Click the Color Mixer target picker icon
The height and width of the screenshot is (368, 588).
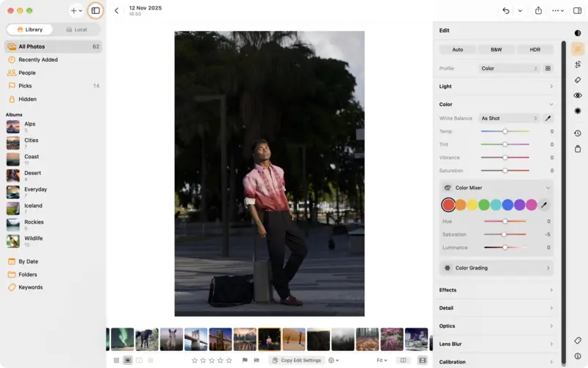tap(544, 205)
